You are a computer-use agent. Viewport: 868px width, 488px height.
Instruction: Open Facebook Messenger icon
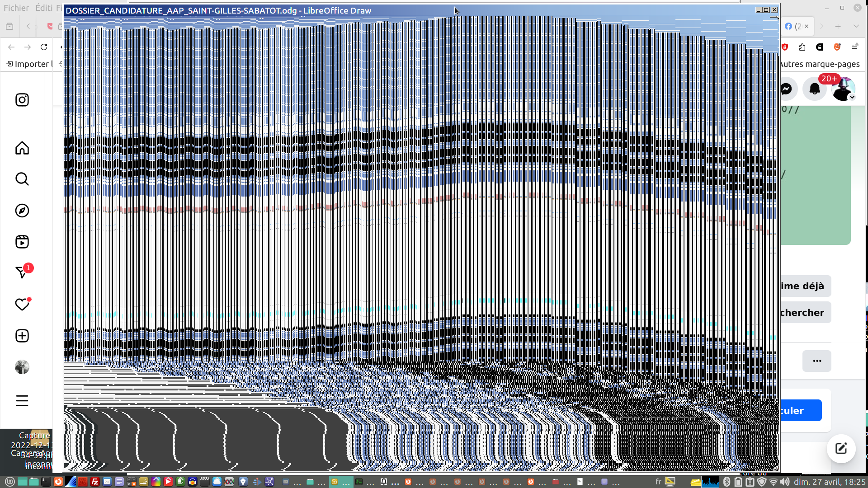coord(786,89)
